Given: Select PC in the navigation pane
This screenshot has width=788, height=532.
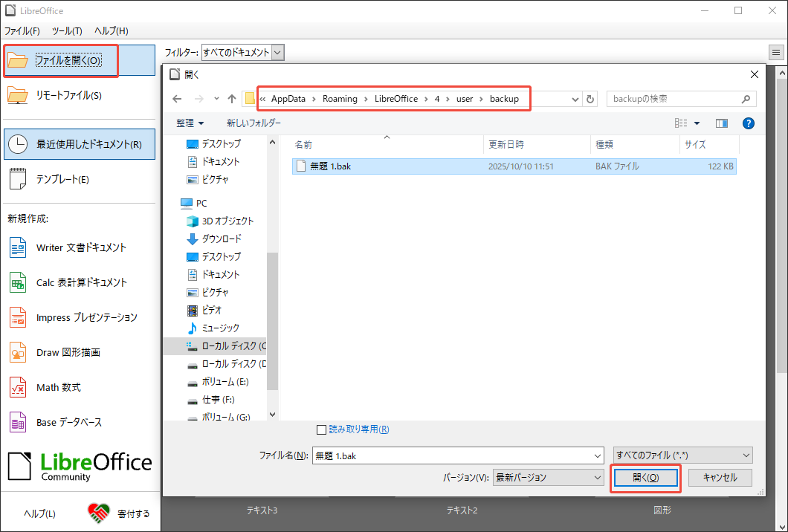Looking at the screenshot, I should pos(193,203).
